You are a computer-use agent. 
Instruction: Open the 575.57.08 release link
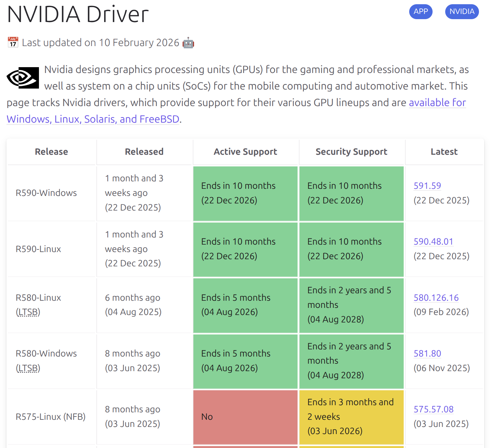[433, 409]
